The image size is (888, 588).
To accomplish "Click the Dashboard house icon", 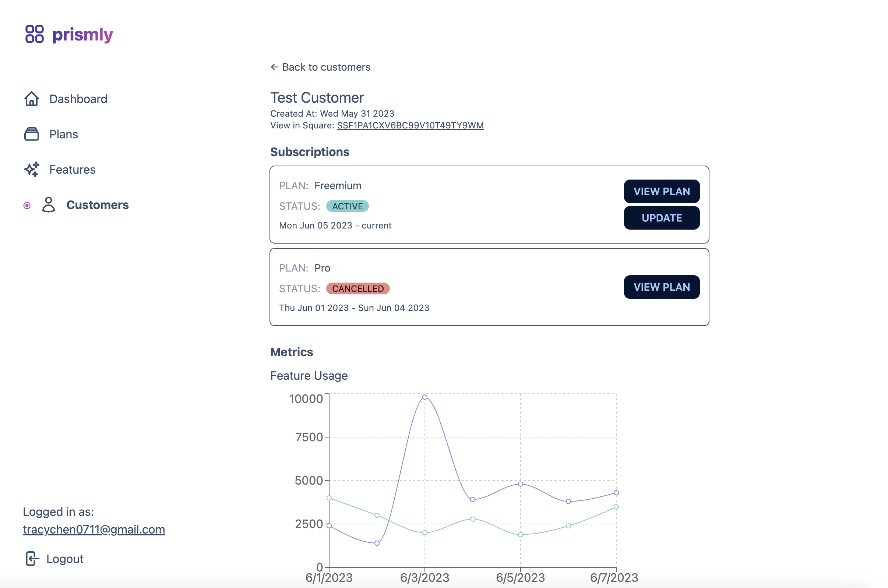I will pyautogui.click(x=32, y=99).
